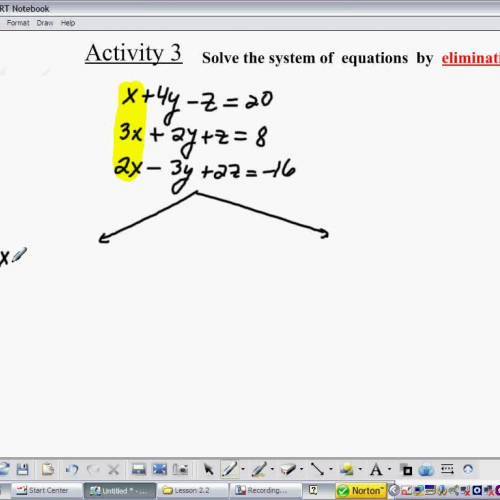Viewport: 500px width, 500px height.
Task: Choose the Select arrow pointer tool
Action: click(x=209, y=470)
